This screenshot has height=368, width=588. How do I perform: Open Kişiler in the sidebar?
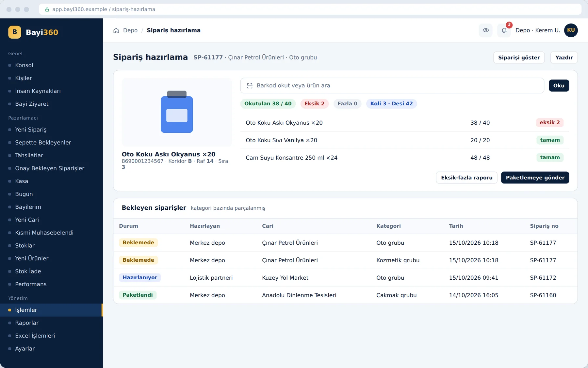51,78
